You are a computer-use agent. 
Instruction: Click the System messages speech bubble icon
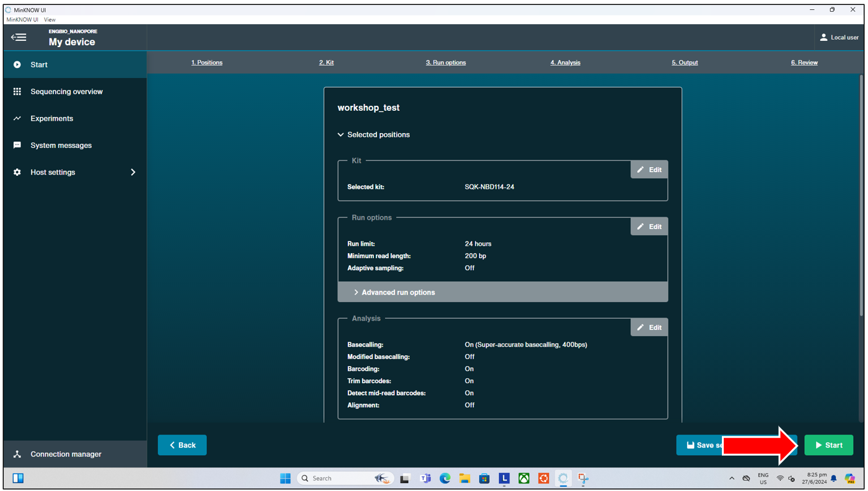(x=17, y=146)
